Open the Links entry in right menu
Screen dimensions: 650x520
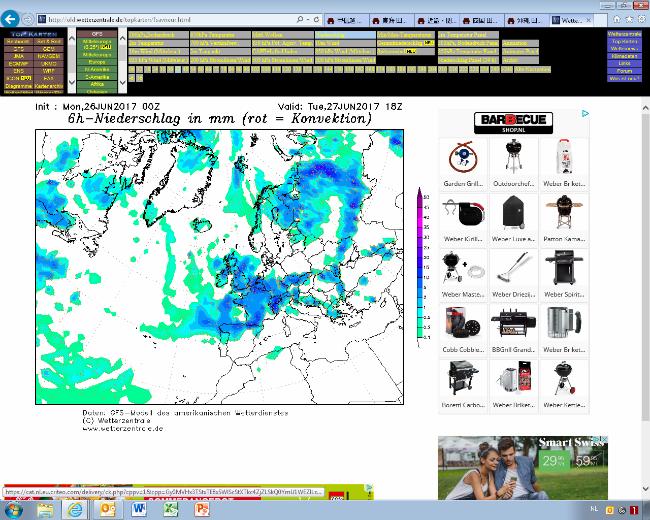624,63
